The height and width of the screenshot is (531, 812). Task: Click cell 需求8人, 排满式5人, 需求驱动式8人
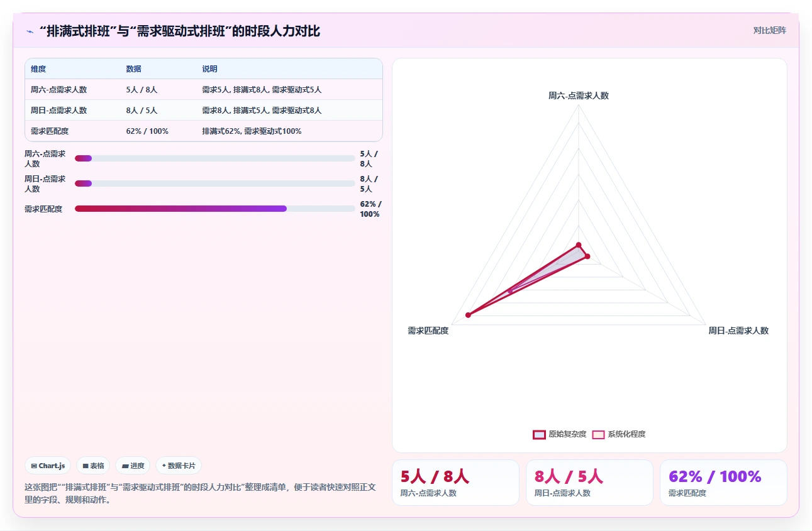[x=262, y=111]
